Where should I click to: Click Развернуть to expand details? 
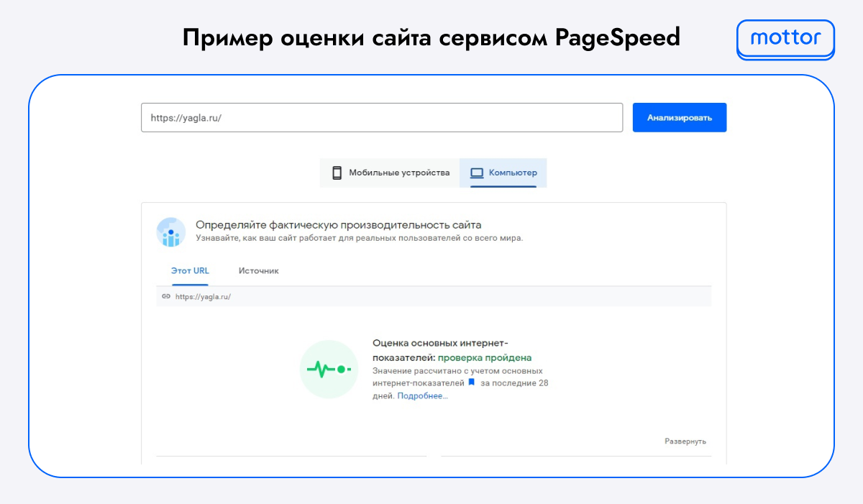pos(685,441)
